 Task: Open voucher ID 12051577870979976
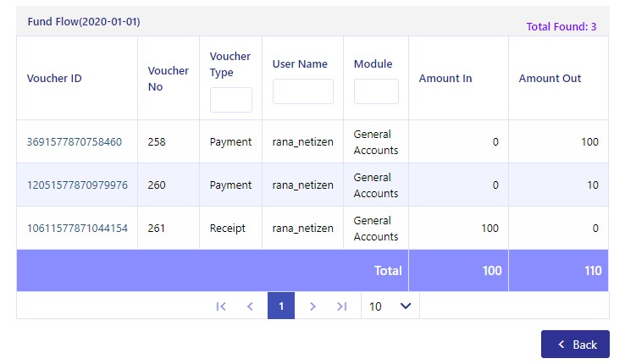(x=77, y=185)
